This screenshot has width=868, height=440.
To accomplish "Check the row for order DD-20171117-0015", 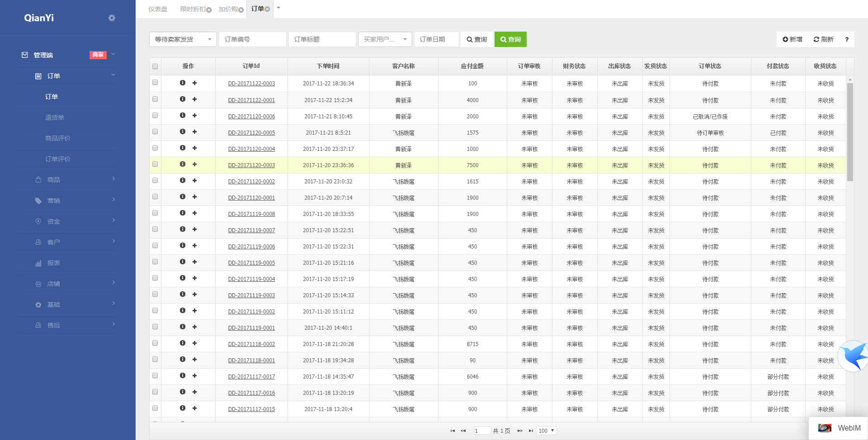I will (155, 407).
